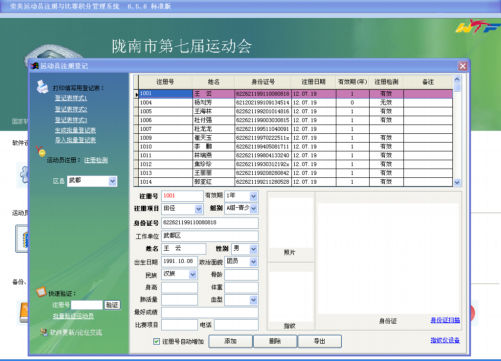Click the 添加 button
The height and width of the screenshot is (361, 501).
[x=230, y=341]
